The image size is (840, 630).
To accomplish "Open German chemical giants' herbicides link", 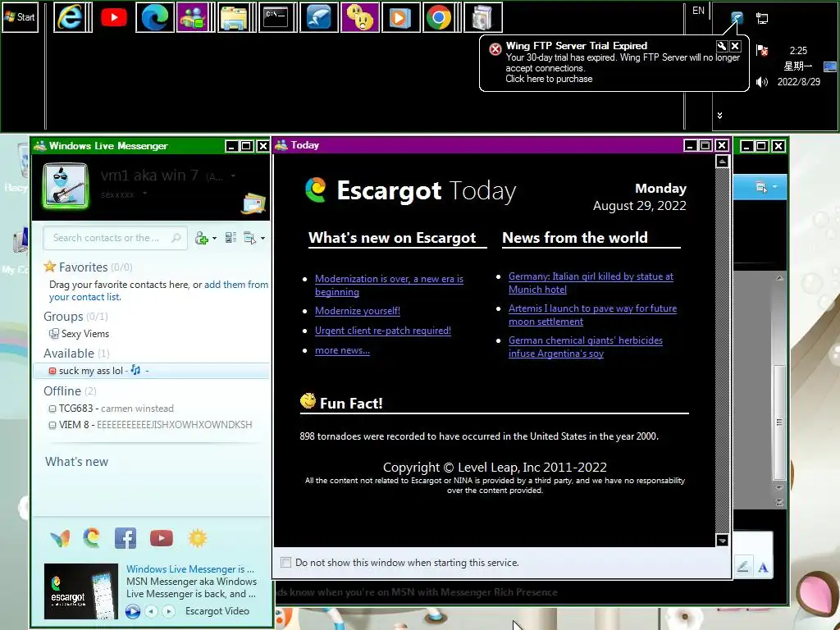I will [586, 347].
